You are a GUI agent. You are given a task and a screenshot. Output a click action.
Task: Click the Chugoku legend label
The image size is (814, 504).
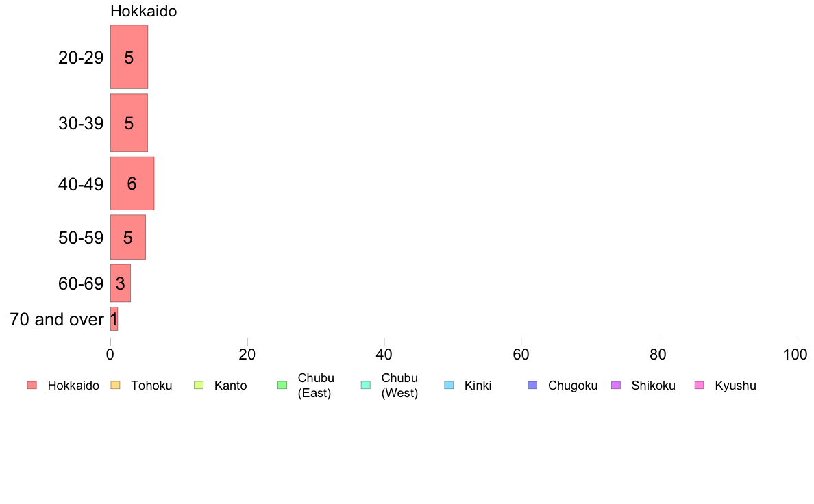[573, 386]
